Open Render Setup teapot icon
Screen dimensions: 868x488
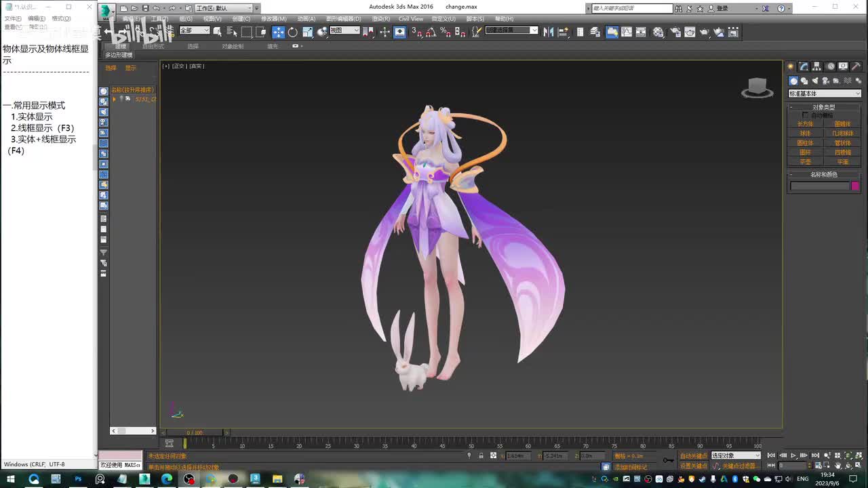tap(675, 32)
